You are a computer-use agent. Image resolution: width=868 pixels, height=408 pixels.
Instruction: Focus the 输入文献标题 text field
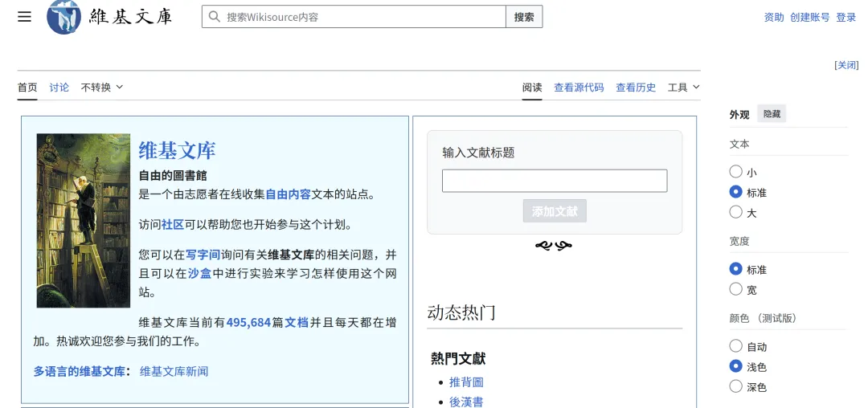(555, 181)
